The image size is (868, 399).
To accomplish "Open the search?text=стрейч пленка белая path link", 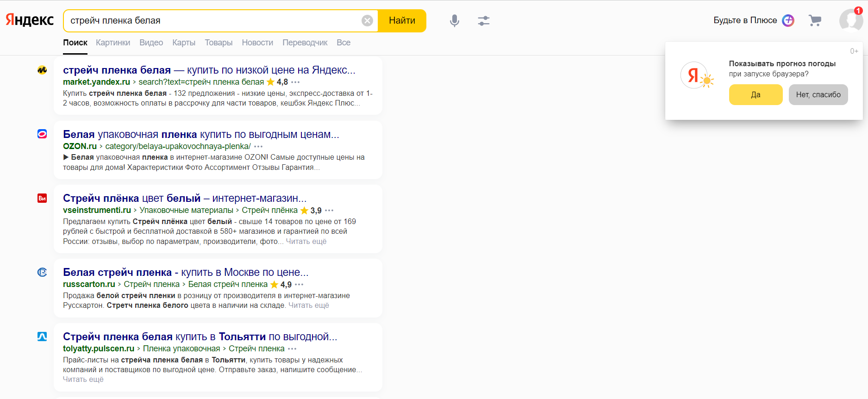I will (x=201, y=82).
